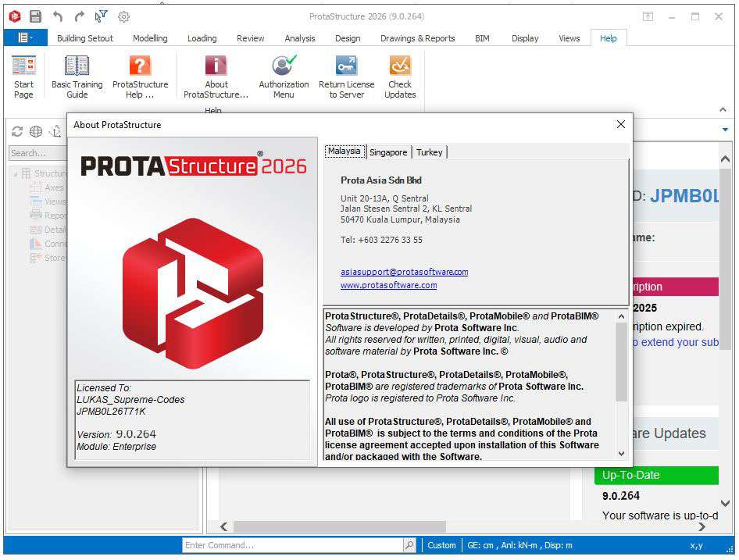
Task: Switch to the Singapore tab
Action: [388, 152]
